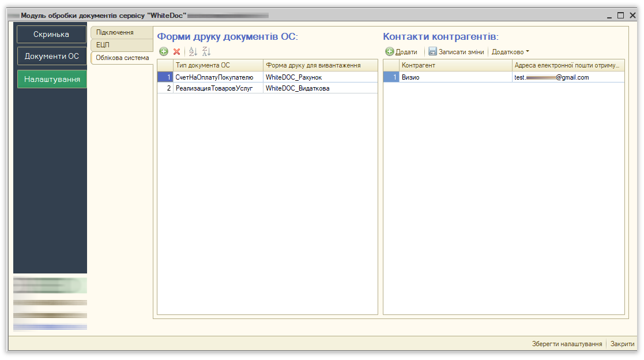Click the green plus icon beside Додати
This screenshot has width=644, height=360.
pos(389,51)
